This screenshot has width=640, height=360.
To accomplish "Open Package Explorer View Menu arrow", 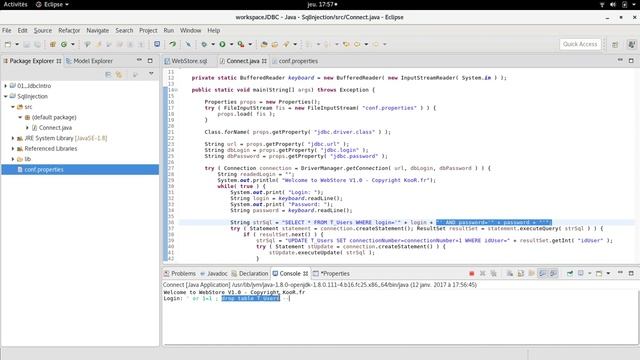I will click(151, 74).
